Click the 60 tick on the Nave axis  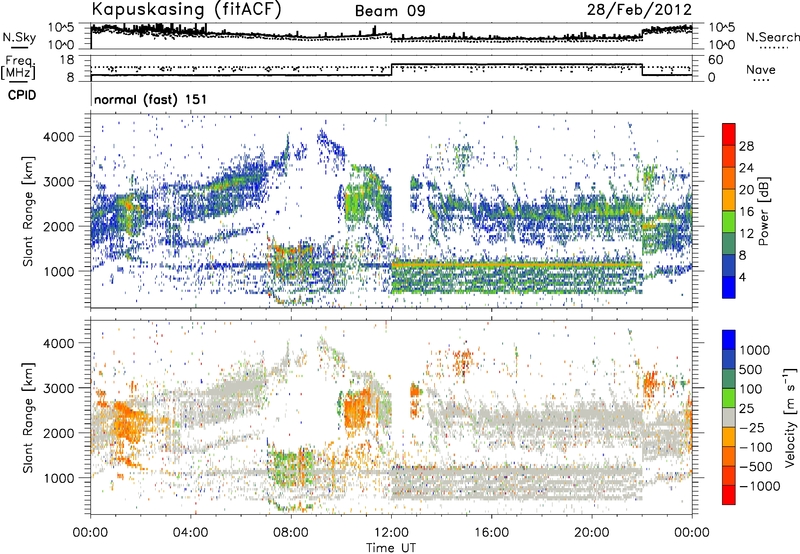coord(716,60)
